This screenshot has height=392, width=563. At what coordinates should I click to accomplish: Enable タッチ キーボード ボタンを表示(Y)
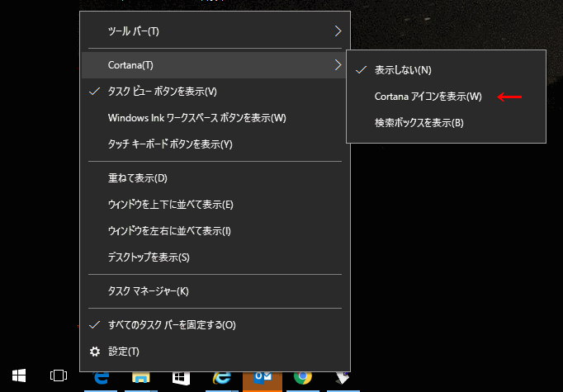(215, 144)
